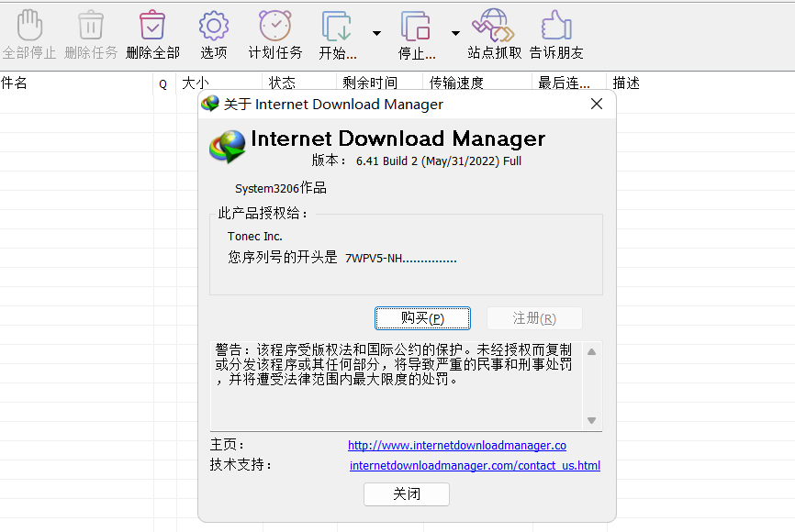Click the small IDM icon in dialog title bar

[210, 104]
